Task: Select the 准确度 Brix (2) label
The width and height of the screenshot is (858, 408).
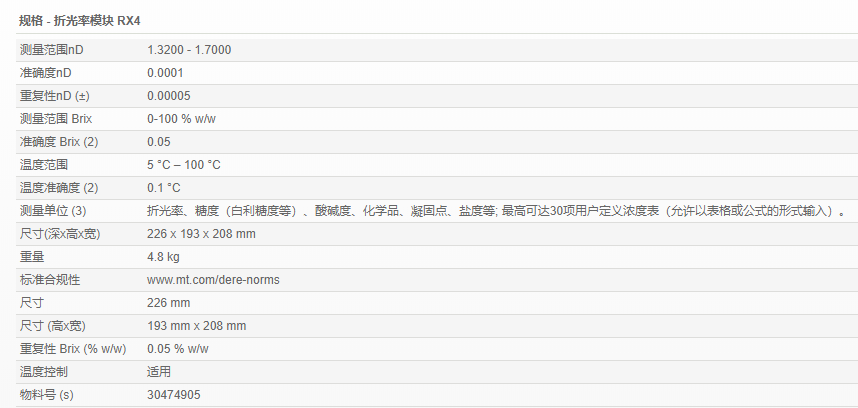Action: (x=59, y=142)
